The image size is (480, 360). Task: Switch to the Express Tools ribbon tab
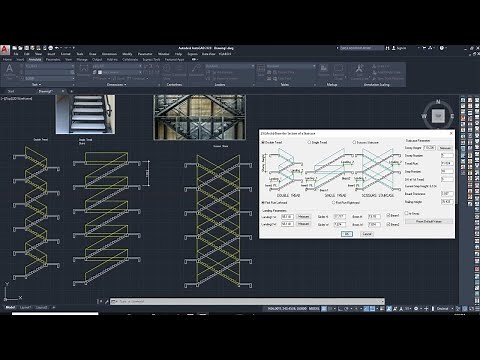click(151, 59)
